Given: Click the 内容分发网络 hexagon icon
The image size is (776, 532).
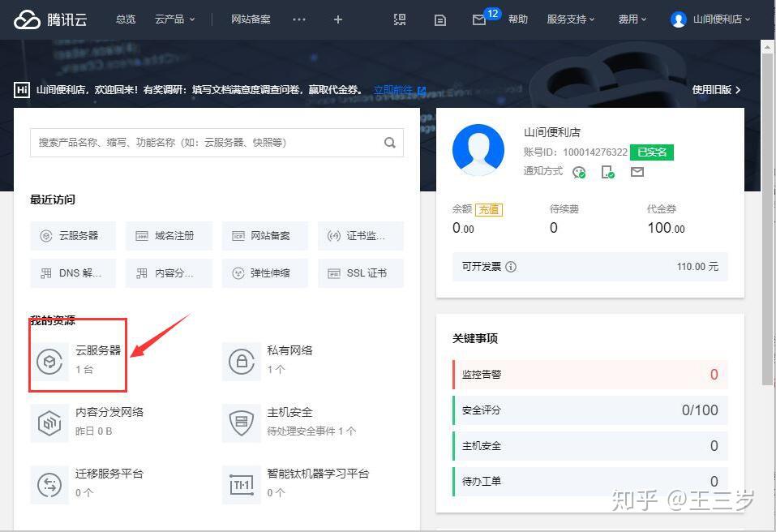Looking at the screenshot, I should [x=49, y=423].
